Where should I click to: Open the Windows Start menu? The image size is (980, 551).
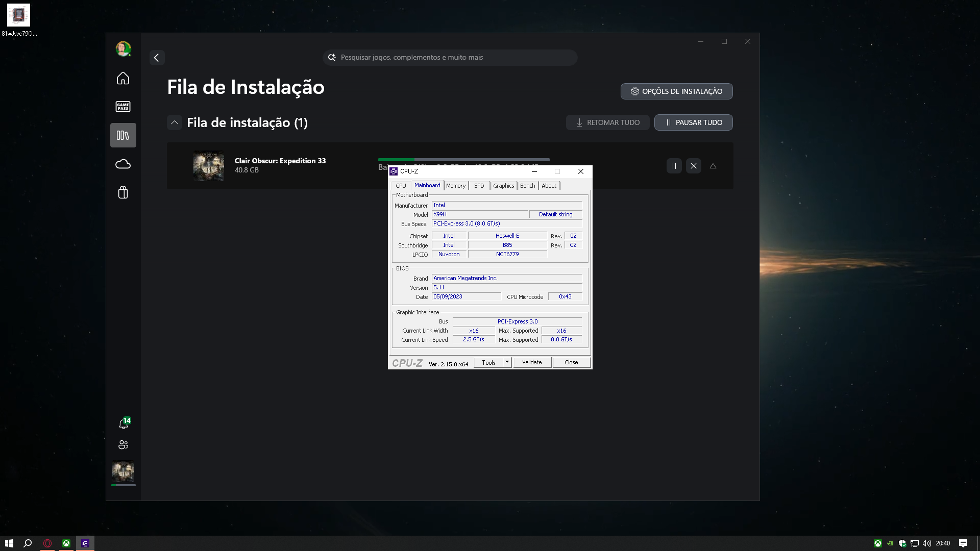coord(9,543)
